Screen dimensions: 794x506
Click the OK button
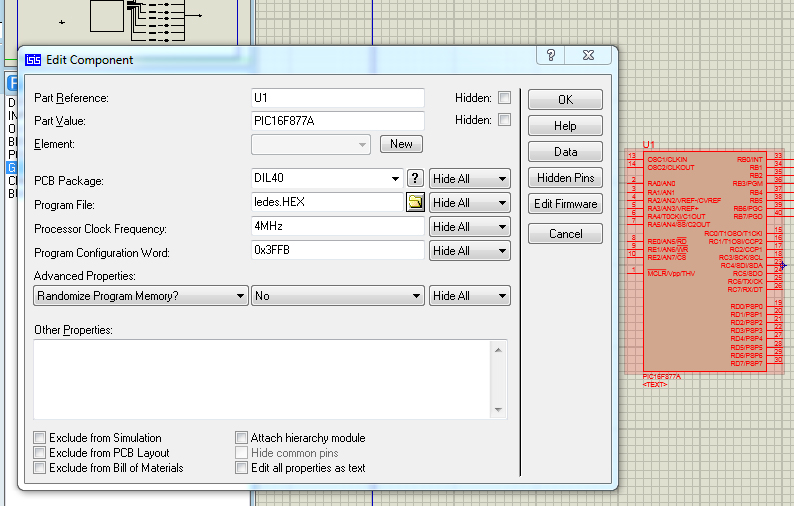click(x=565, y=100)
